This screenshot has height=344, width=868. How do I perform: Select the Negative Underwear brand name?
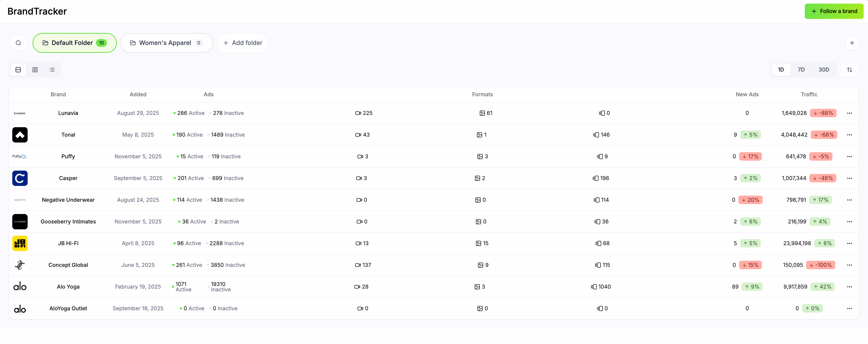click(68, 200)
